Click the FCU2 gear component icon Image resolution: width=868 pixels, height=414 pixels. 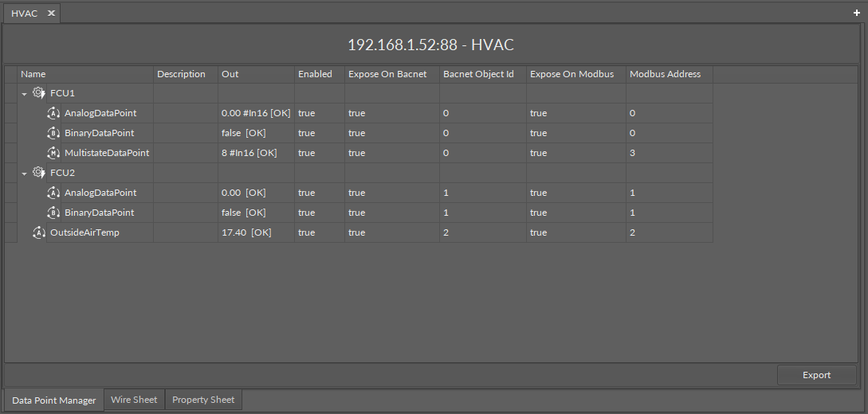[x=38, y=173]
